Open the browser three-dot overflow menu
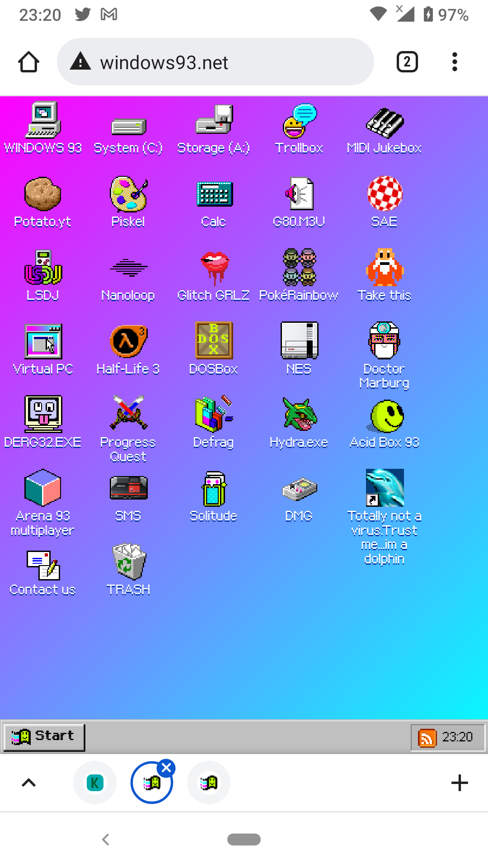488x868 pixels. pos(455,62)
